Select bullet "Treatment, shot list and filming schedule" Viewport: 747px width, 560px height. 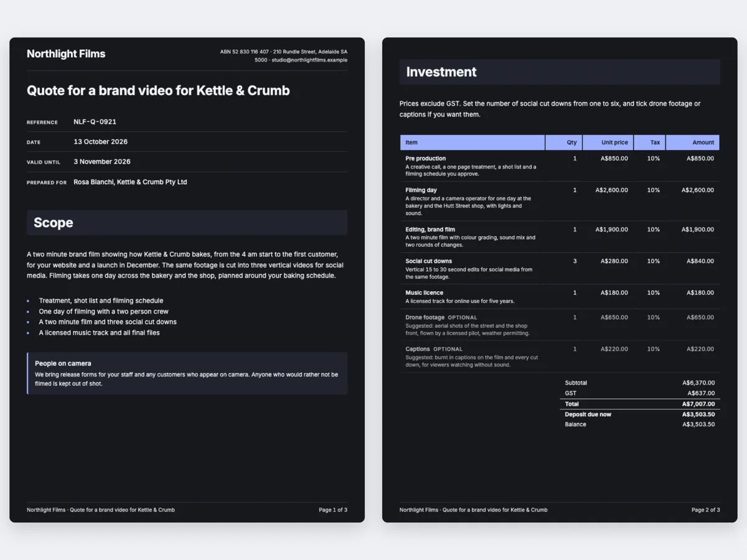coord(101,301)
